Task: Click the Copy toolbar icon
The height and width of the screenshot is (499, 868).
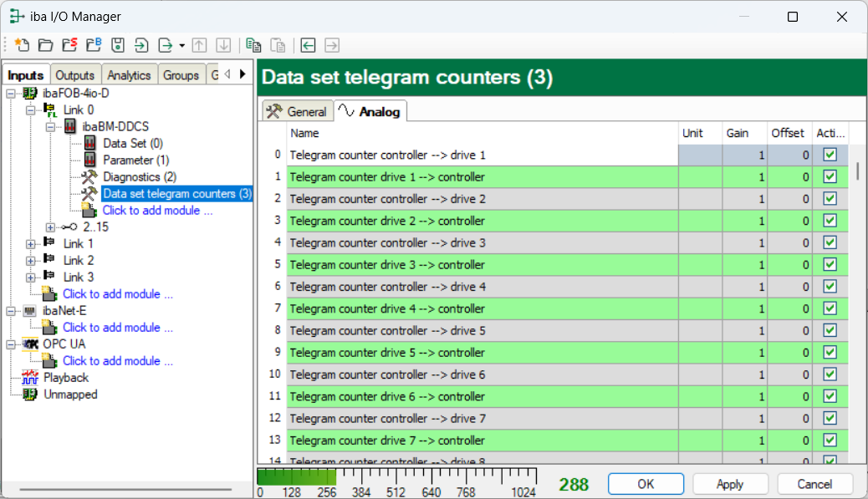Action: click(x=254, y=45)
